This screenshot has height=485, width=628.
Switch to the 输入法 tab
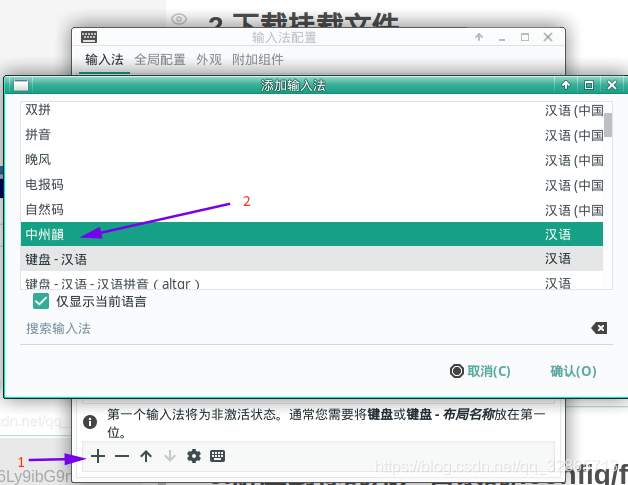coord(104,60)
